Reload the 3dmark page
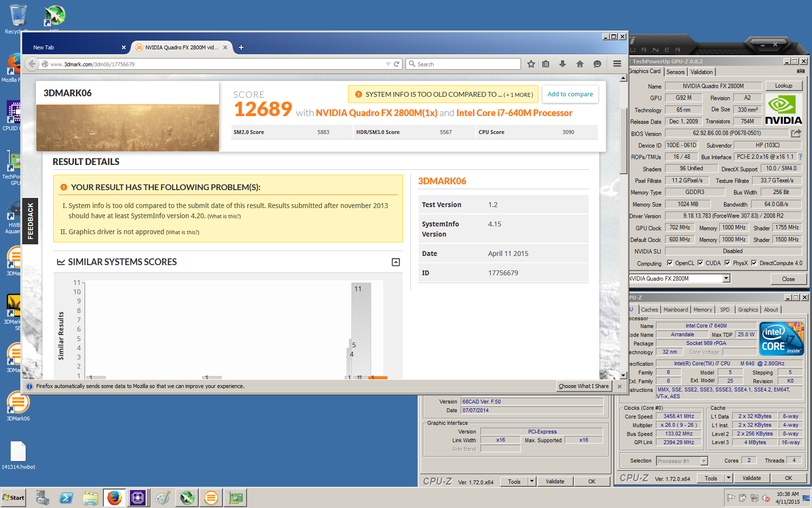The height and width of the screenshot is (508, 812). point(396,64)
